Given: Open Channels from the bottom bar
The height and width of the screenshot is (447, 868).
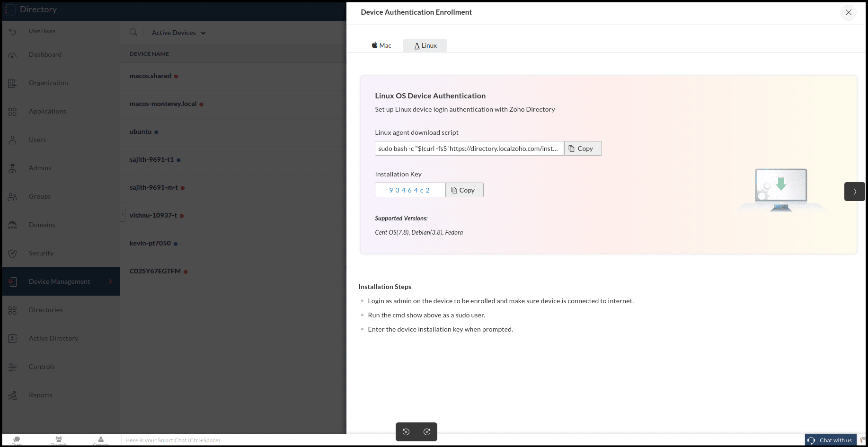Looking at the screenshot, I should point(59,440).
